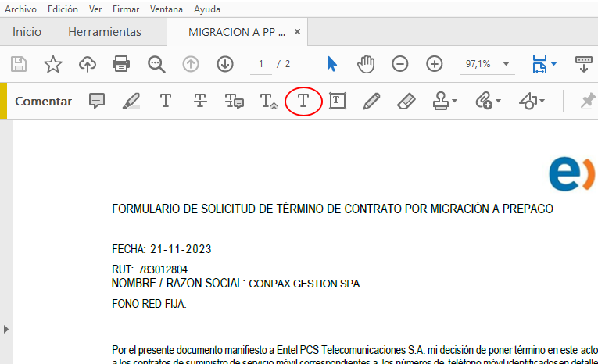This screenshot has height=364, width=598.
Task: Close the MIGRACION A PP document tab
Action: [x=298, y=32]
